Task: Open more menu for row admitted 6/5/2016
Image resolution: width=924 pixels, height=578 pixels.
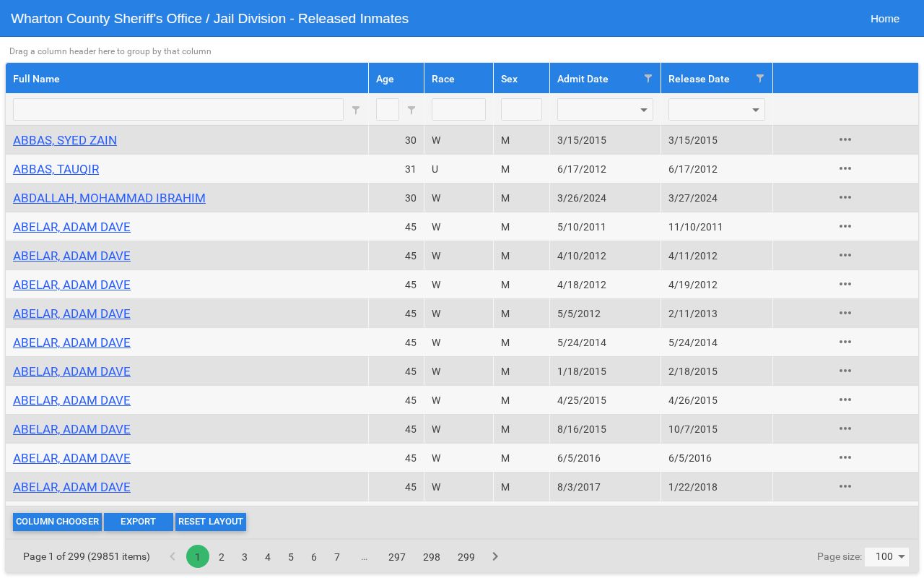Action: (x=845, y=457)
